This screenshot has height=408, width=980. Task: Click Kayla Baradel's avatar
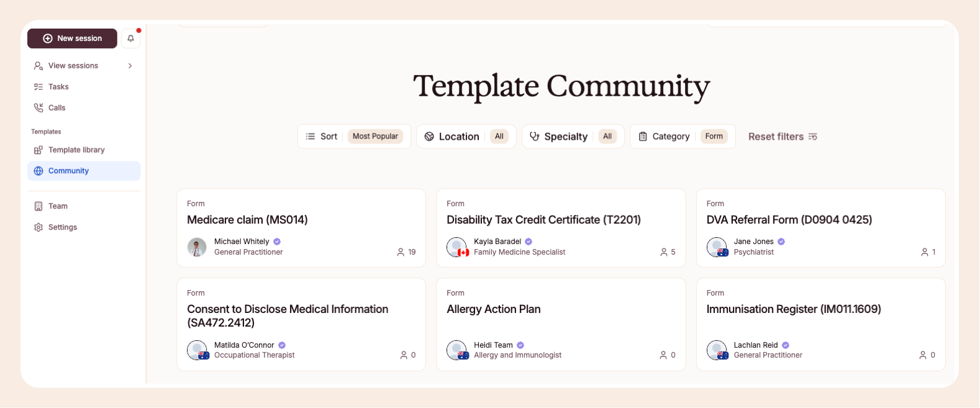pyautogui.click(x=457, y=247)
